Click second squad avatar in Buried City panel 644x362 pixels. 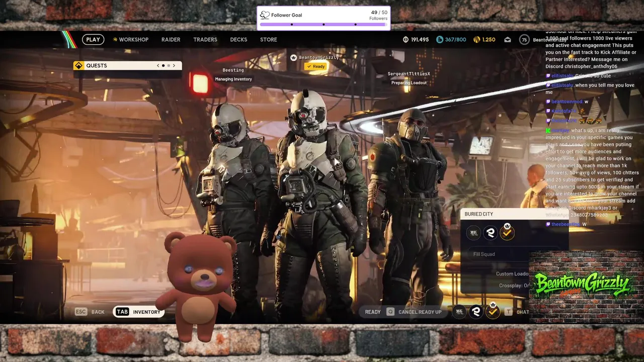[491, 232]
